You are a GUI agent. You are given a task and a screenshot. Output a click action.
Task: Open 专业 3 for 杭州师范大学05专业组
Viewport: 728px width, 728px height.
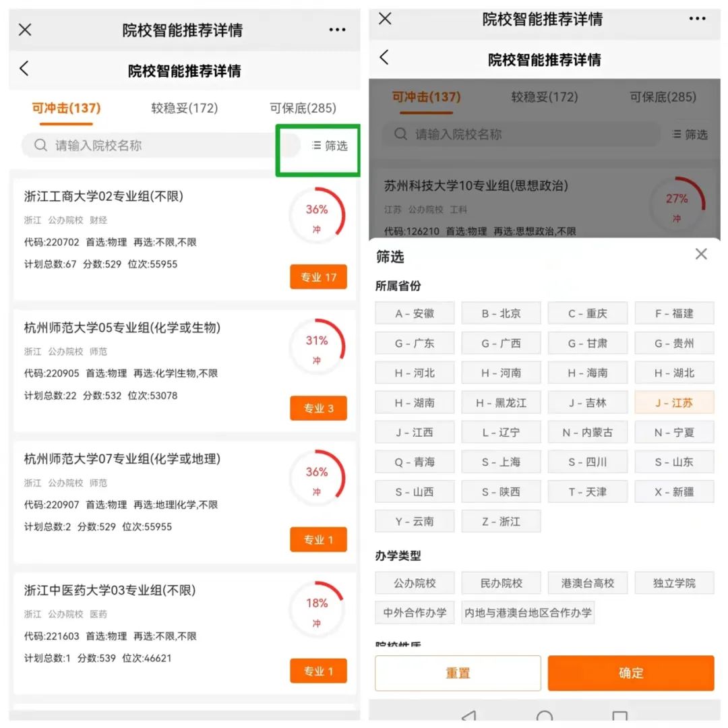click(318, 408)
